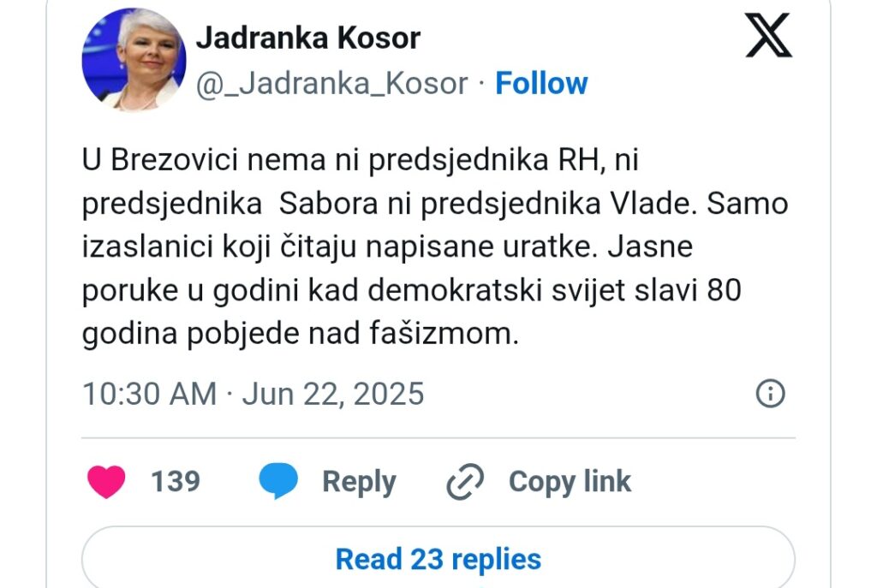This screenshot has width=877, height=588.
Task: Click the X logo in the tweet corner
Action: click(x=768, y=35)
